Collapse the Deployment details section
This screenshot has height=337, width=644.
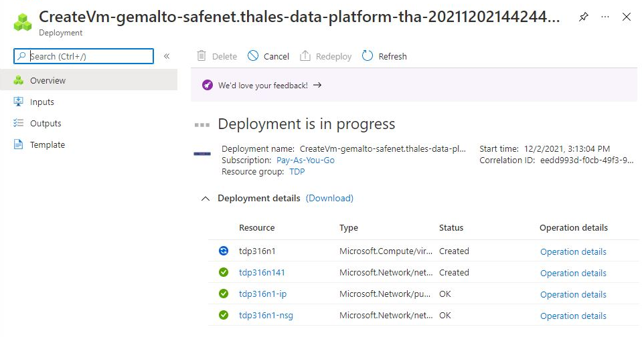[x=206, y=199]
